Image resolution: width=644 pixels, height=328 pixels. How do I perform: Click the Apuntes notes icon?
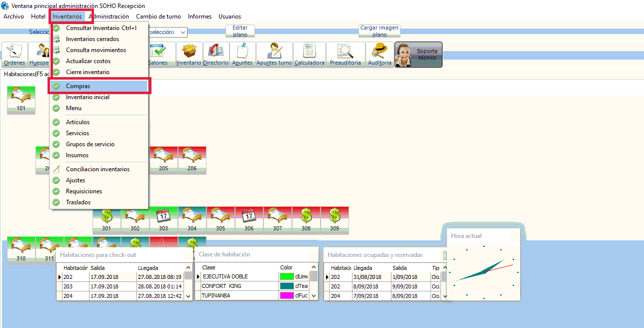point(242,54)
